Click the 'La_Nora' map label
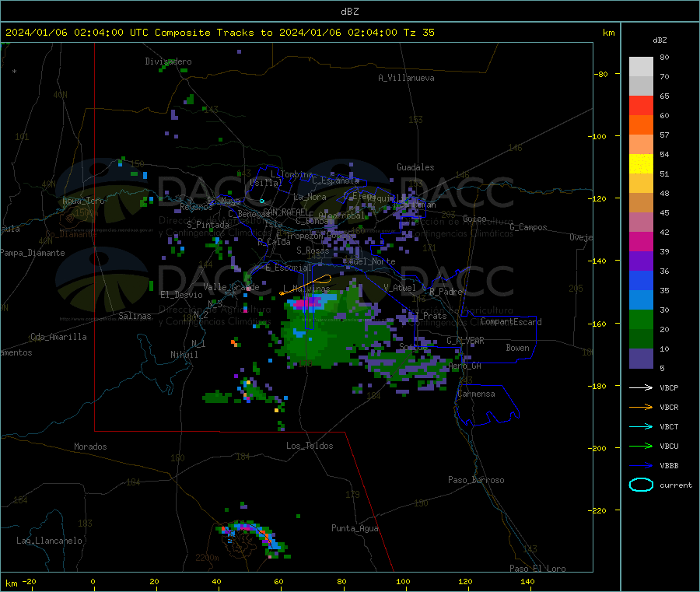The width and height of the screenshot is (700, 592). click(310, 197)
